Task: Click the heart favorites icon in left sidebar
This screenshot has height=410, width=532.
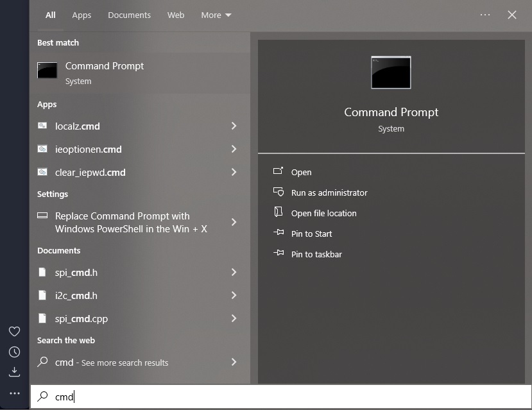Action: click(x=14, y=331)
